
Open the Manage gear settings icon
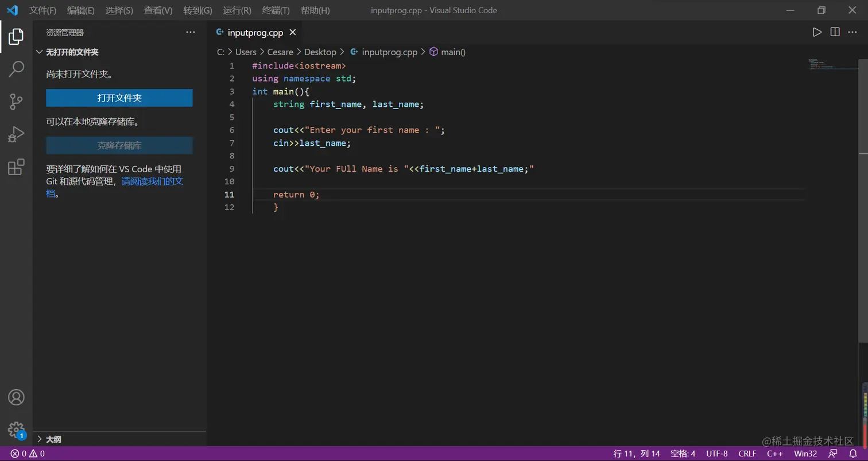coord(16,429)
